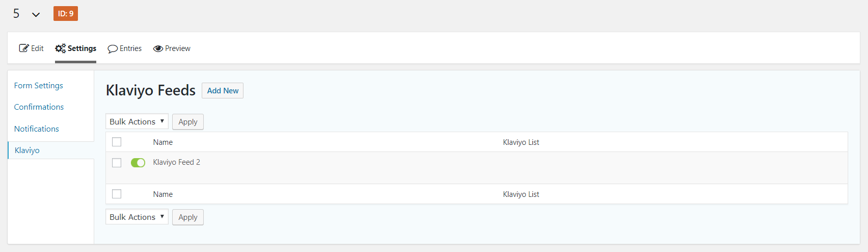Click the bottom Apply button

coord(188,217)
